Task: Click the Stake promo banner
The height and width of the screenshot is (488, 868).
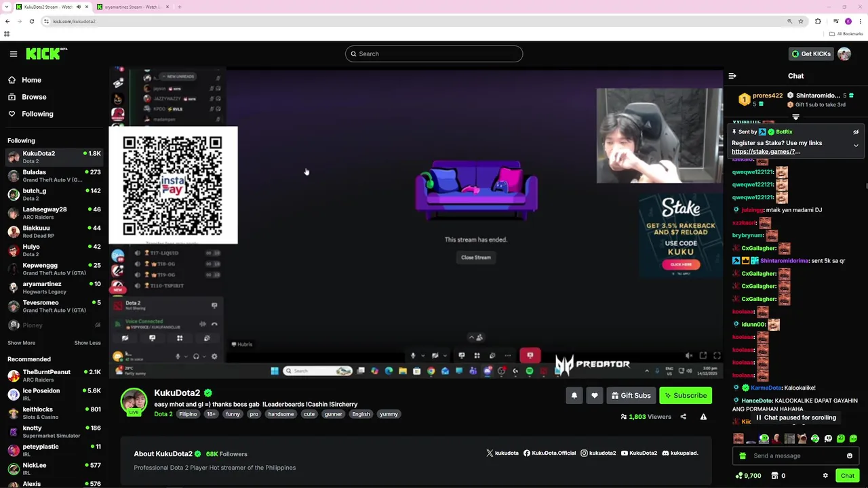Action: click(681, 235)
